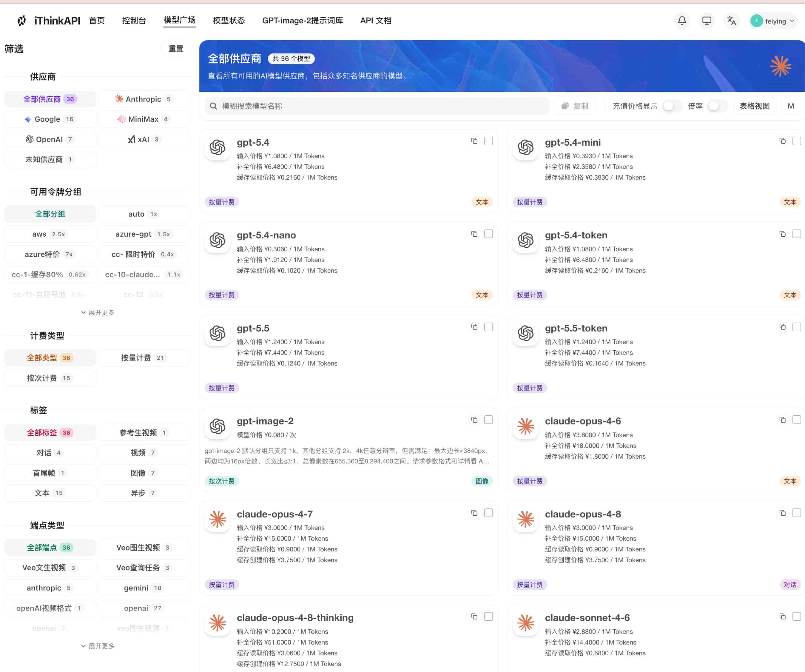The height and width of the screenshot is (672, 805).
Task: Select the 图像 tag filter
Action: pyautogui.click(x=144, y=473)
